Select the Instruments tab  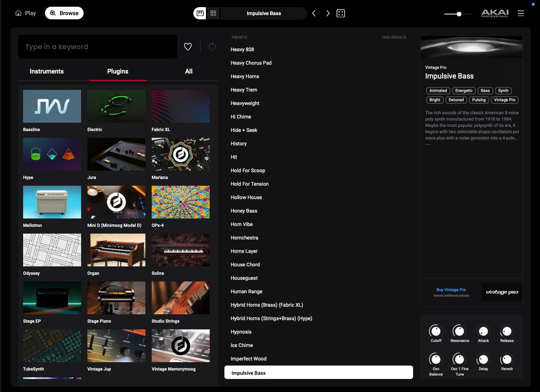[47, 71]
